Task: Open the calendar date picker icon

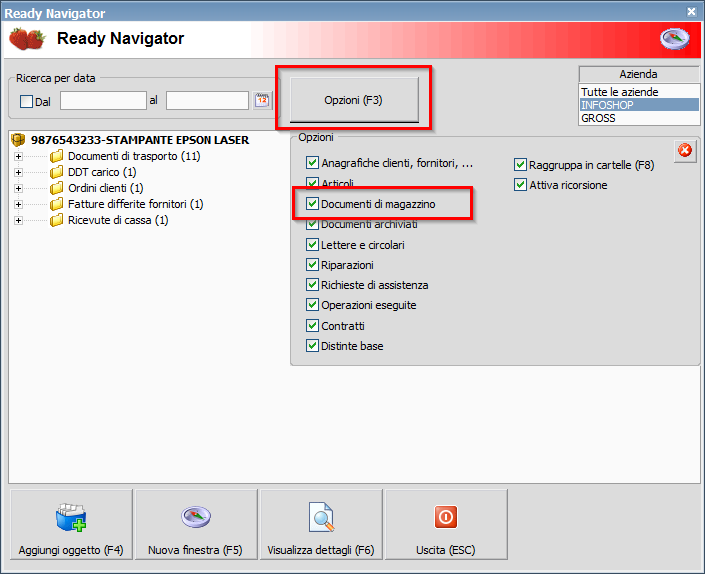Action: (262, 100)
